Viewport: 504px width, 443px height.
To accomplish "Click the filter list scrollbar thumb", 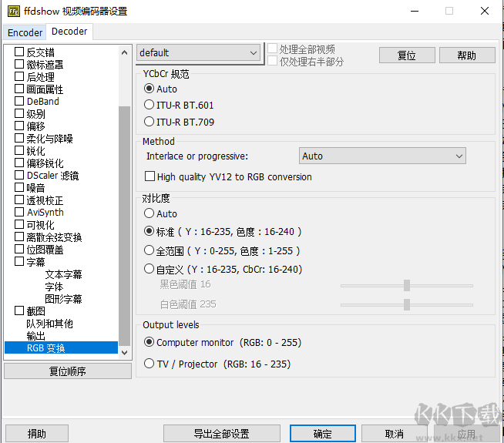I will coord(124,227).
